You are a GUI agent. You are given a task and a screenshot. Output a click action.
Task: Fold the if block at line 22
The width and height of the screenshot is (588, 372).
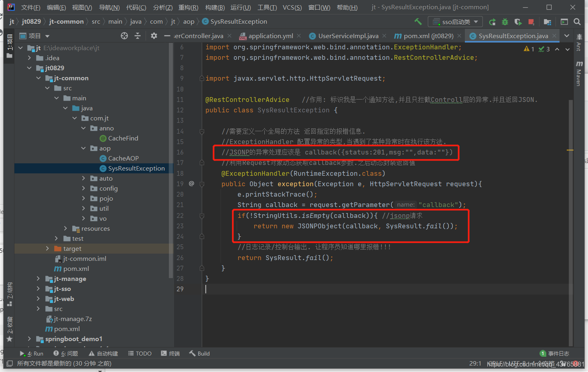click(202, 215)
